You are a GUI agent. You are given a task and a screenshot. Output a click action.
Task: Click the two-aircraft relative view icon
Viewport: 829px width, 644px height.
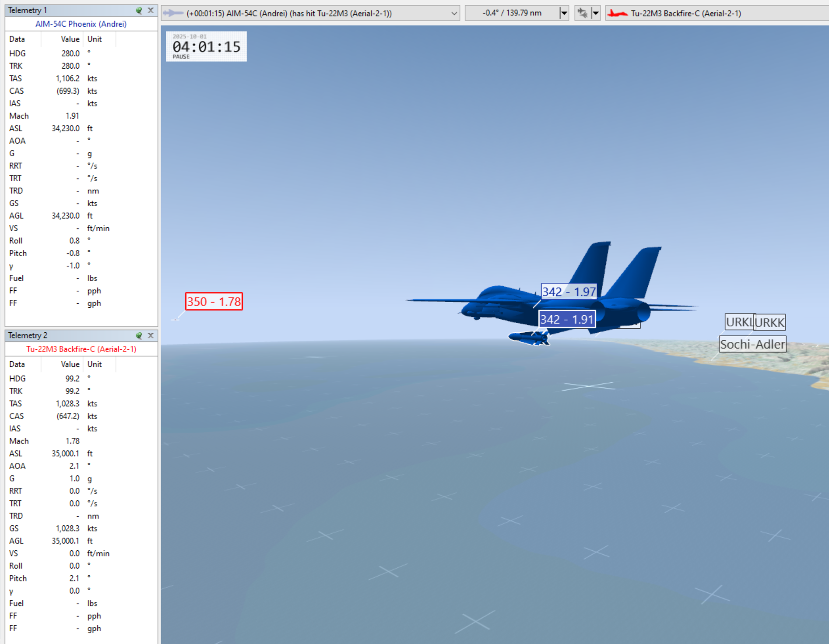tap(582, 13)
